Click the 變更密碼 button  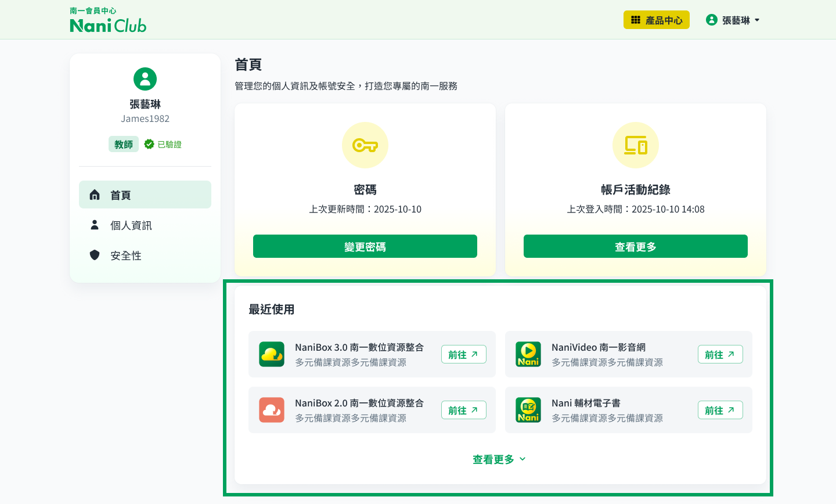point(365,246)
